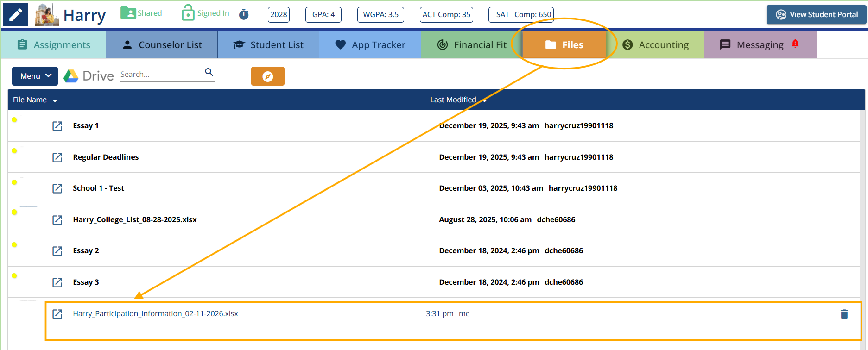This screenshot has height=350, width=868.
Task: Click the search magnifier icon
Action: [x=209, y=72]
